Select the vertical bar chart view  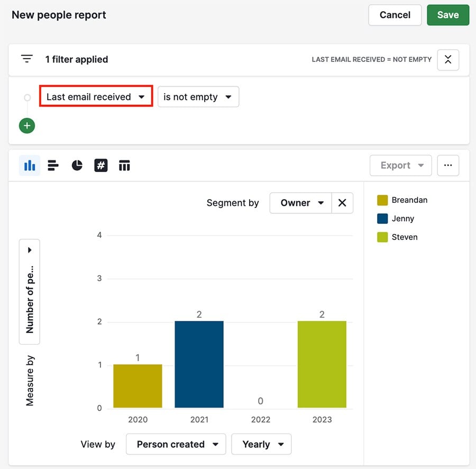click(x=30, y=165)
